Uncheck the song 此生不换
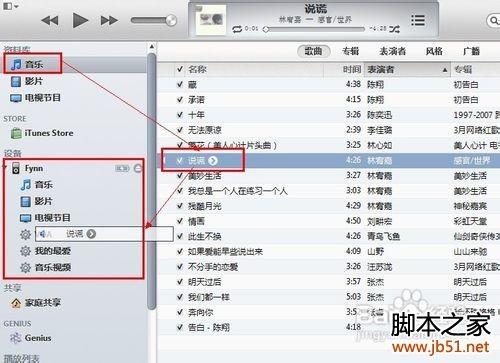 (180, 236)
